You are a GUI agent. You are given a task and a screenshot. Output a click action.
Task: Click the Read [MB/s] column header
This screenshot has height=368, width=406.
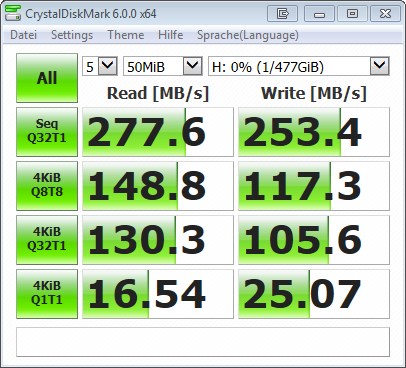[158, 93]
